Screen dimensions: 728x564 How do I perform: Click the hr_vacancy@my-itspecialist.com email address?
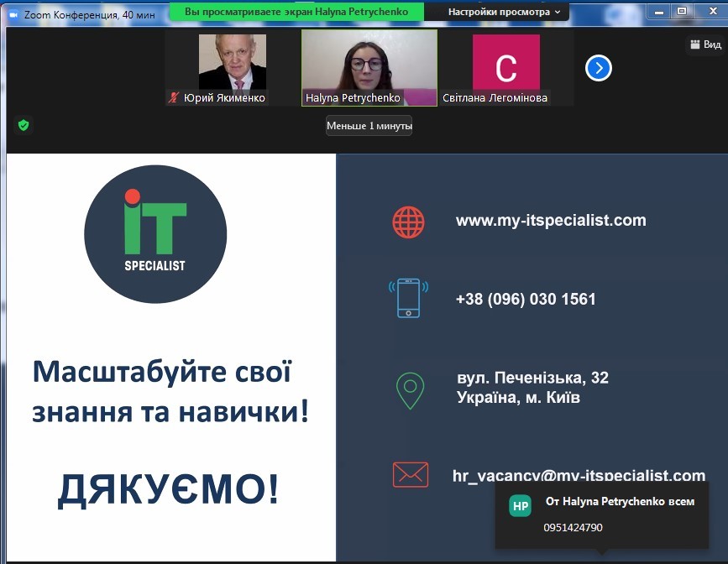(x=579, y=475)
